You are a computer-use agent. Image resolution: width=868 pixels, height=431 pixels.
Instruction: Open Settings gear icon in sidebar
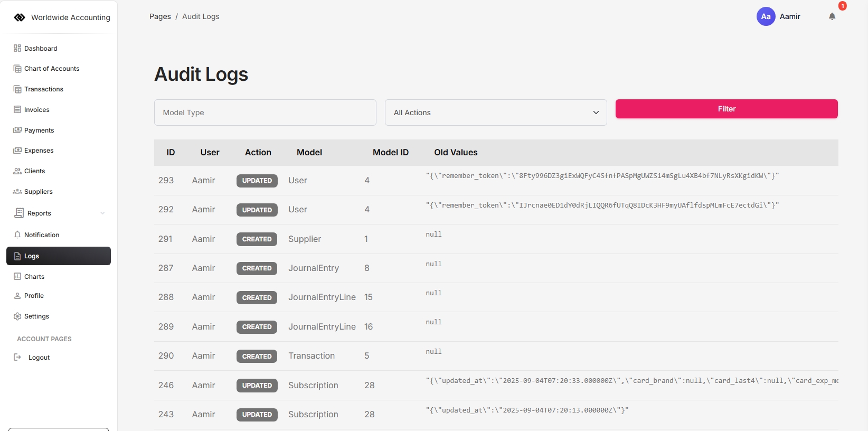click(17, 316)
